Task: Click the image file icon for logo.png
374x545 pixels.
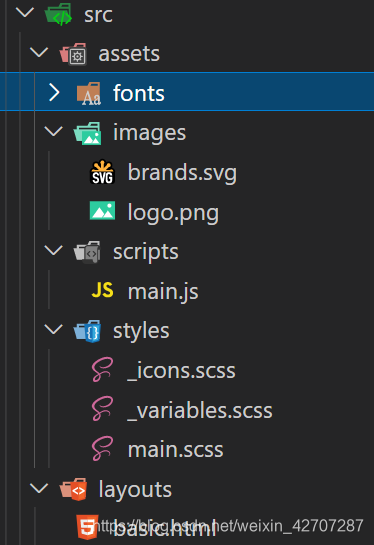Action: pyautogui.click(x=102, y=211)
